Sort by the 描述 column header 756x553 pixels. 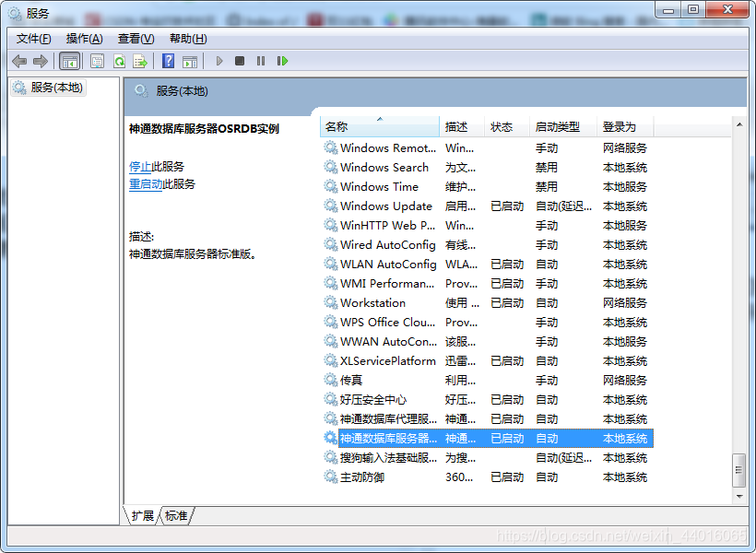(461, 127)
